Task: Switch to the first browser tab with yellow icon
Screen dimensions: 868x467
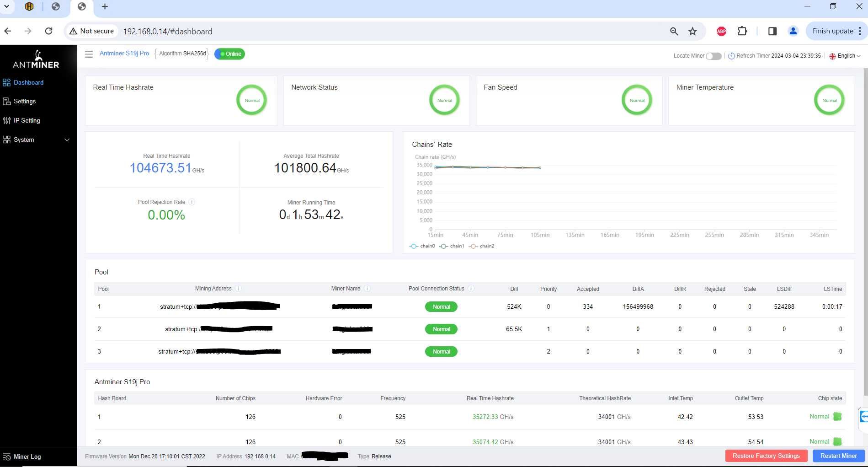Action: 29,6
